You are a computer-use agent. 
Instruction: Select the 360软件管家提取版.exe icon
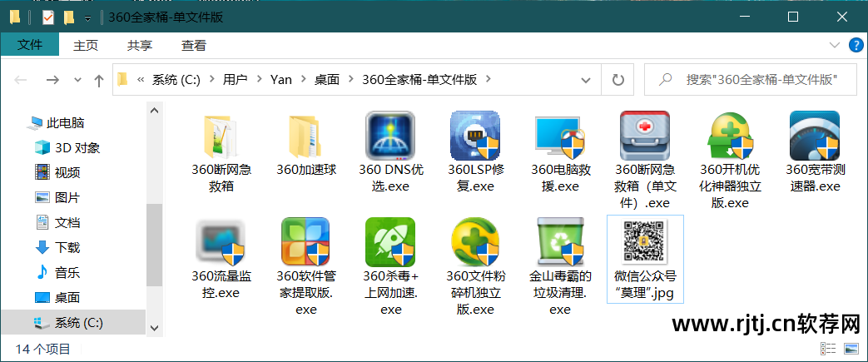(305, 242)
